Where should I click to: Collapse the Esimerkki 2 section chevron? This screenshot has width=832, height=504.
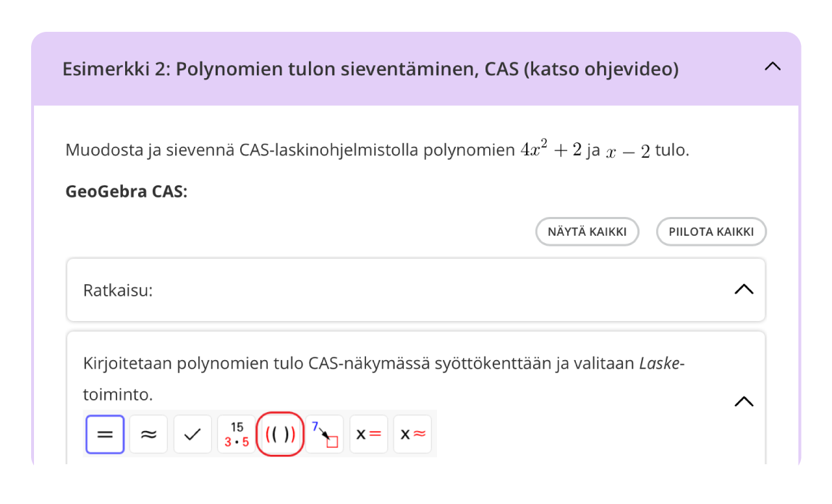click(x=773, y=67)
